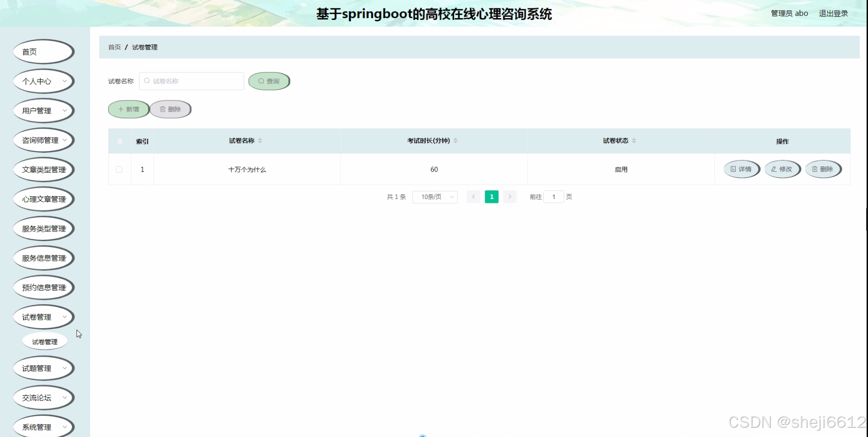Click the 新增 add button
Screen dimensions: 868x437
pos(129,109)
